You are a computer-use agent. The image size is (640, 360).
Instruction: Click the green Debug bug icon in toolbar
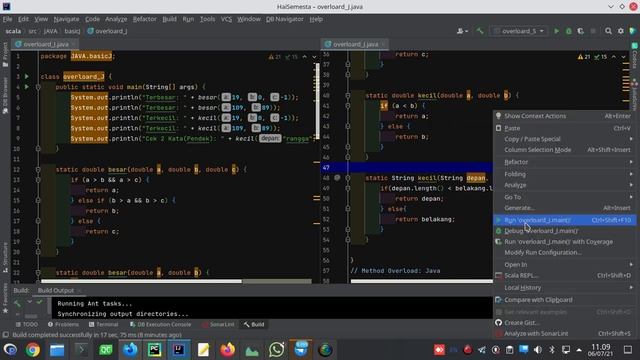[x=569, y=31]
